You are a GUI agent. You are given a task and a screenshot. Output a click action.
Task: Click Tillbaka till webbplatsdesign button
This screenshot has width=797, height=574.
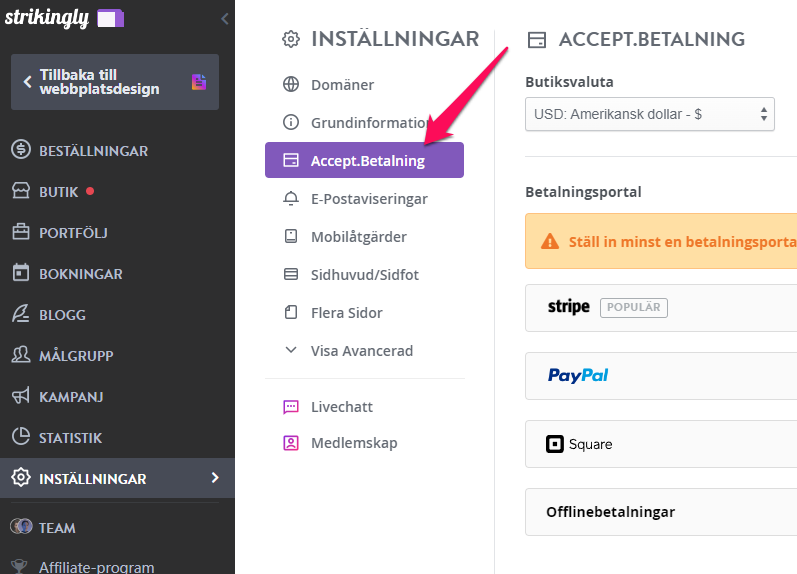[115, 82]
